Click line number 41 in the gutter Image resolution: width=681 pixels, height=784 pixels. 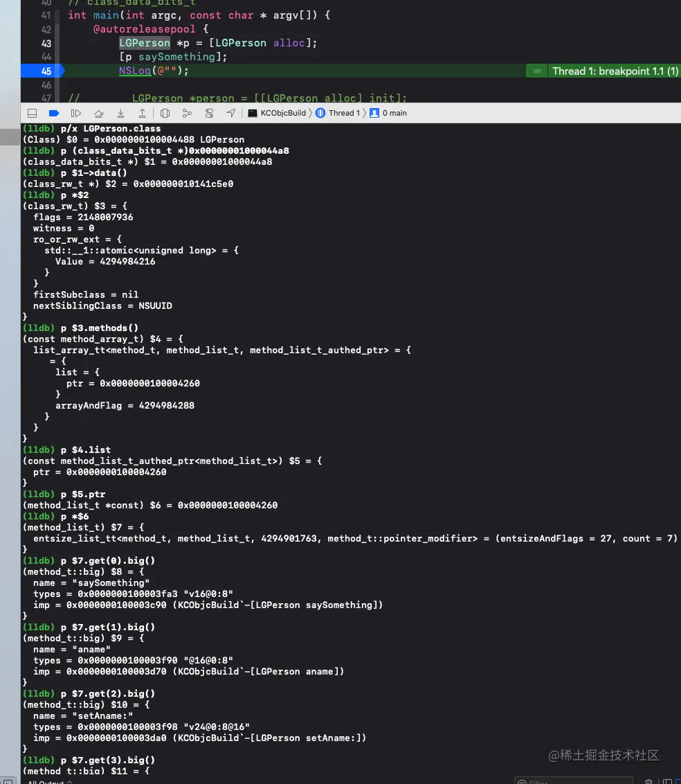coord(46,15)
